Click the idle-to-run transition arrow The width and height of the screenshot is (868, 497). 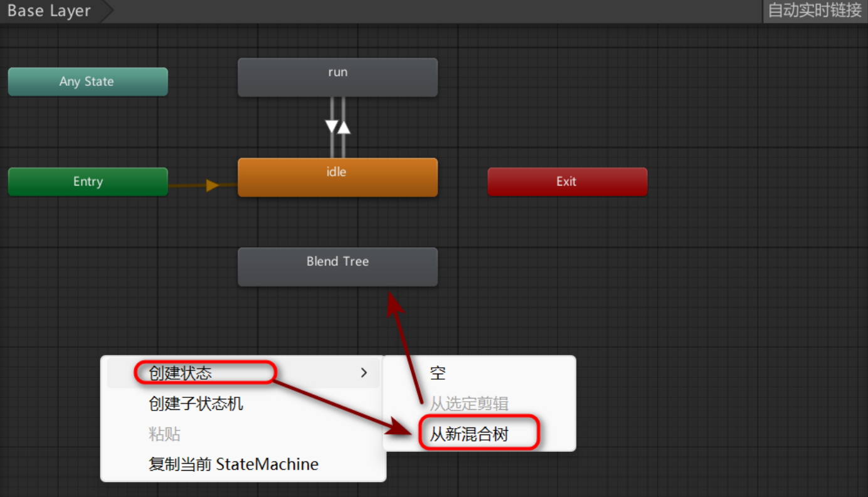coord(344,127)
